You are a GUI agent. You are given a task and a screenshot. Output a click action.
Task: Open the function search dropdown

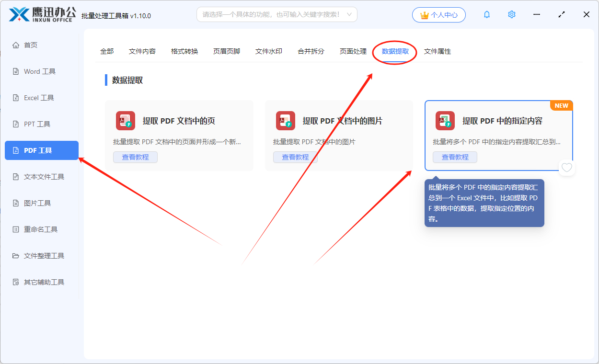276,14
